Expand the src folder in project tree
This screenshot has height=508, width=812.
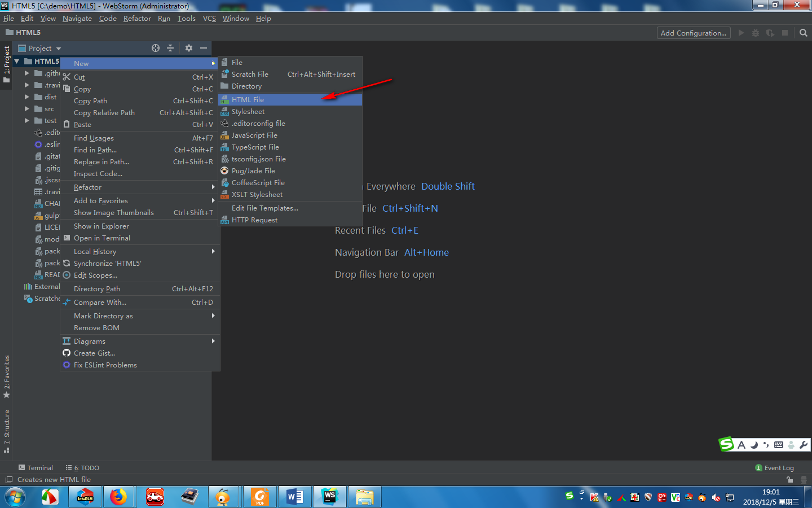(x=27, y=109)
